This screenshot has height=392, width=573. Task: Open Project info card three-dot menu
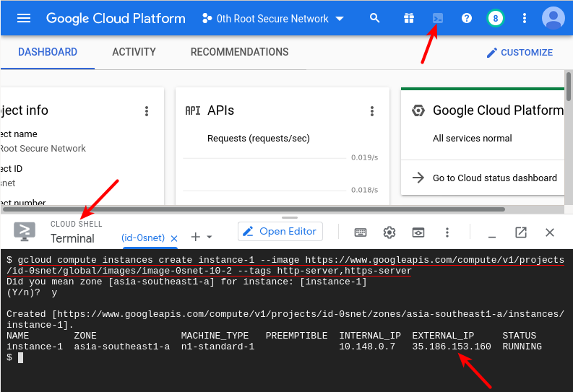(x=147, y=111)
